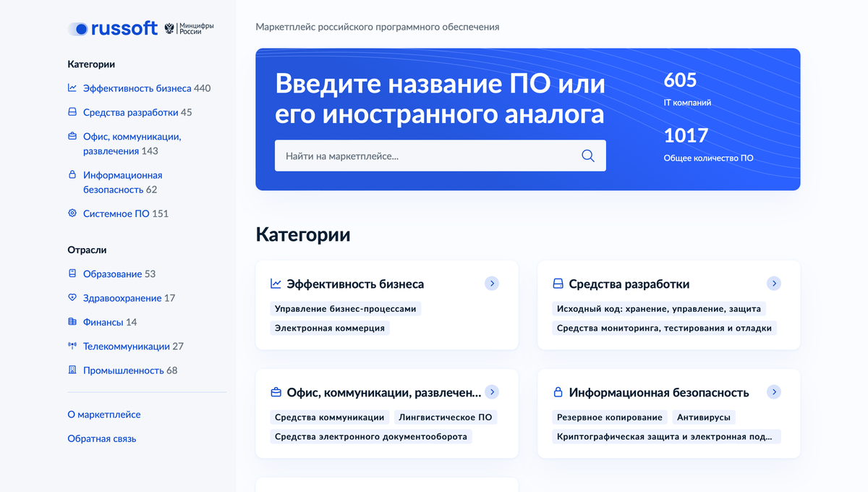The height and width of the screenshot is (492, 868).
Task: Click the Информационная безопасность card title
Action: tap(659, 392)
